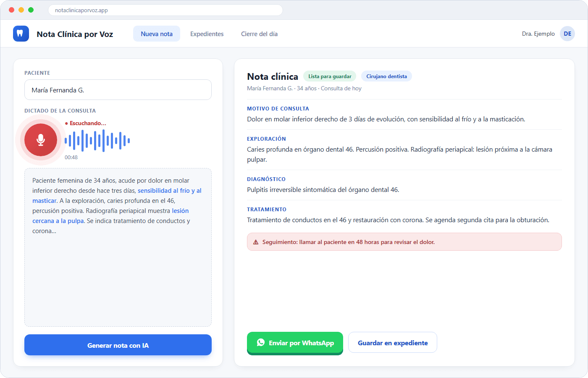Click the Caries profunda exploration text
This screenshot has width=588, height=378.
(399, 155)
